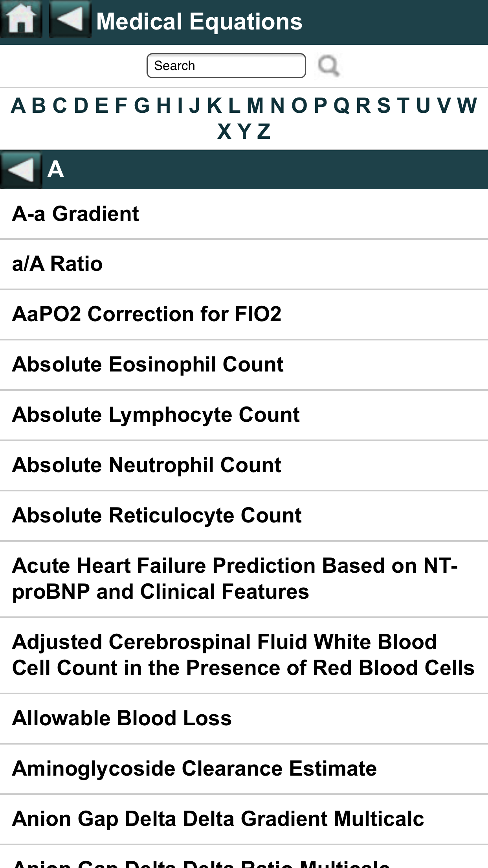The image size is (488, 868).
Task: Open Absolute Eosinophil Count calculator
Action: [x=148, y=364]
